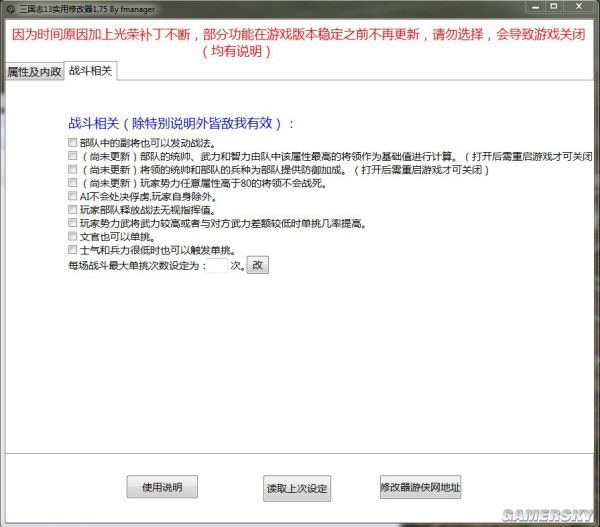Viewport: 600px width, 527px height.
Task: Click the 每场战斗最大单挑次数设定为 label
Action: (137, 265)
